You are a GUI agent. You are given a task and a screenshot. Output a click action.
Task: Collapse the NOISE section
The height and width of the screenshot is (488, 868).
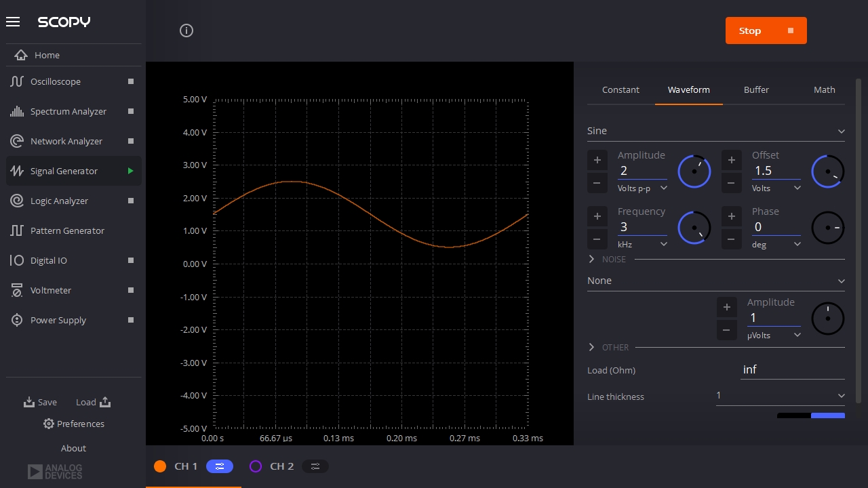pos(591,259)
